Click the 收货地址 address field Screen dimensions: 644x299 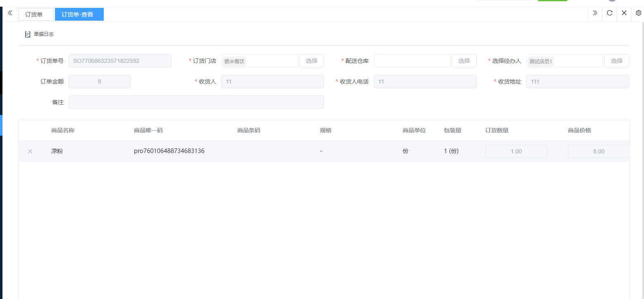pyautogui.click(x=577, y=81)
